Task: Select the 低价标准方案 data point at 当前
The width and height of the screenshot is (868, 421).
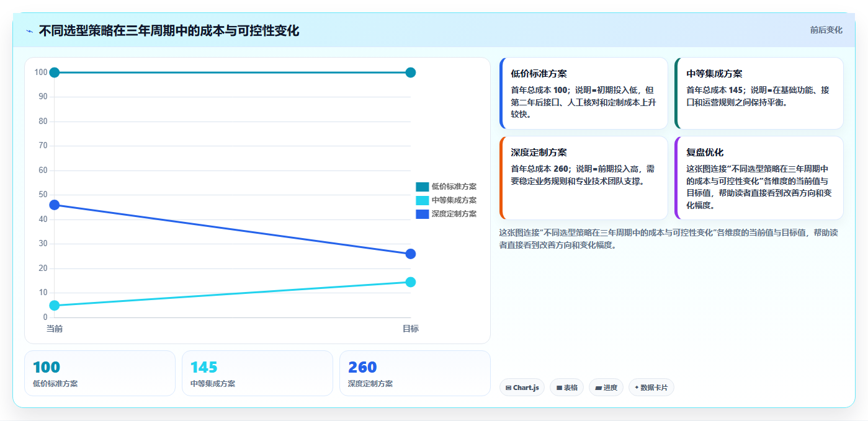Action: 55,73
